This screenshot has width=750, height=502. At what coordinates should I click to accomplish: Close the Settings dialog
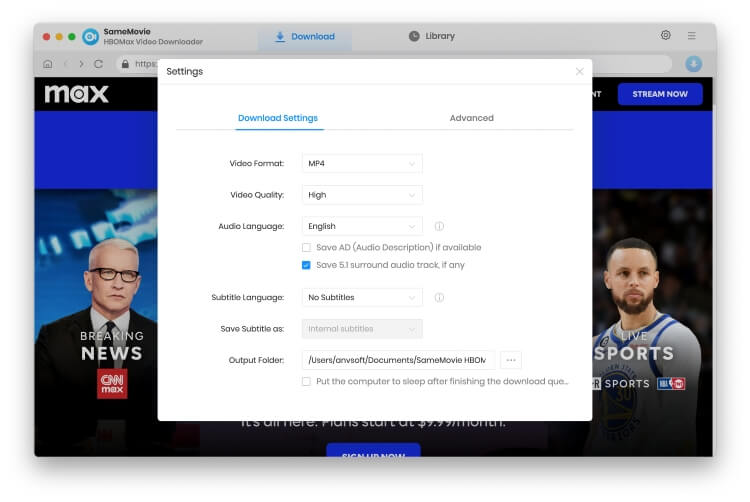[579, 71]
